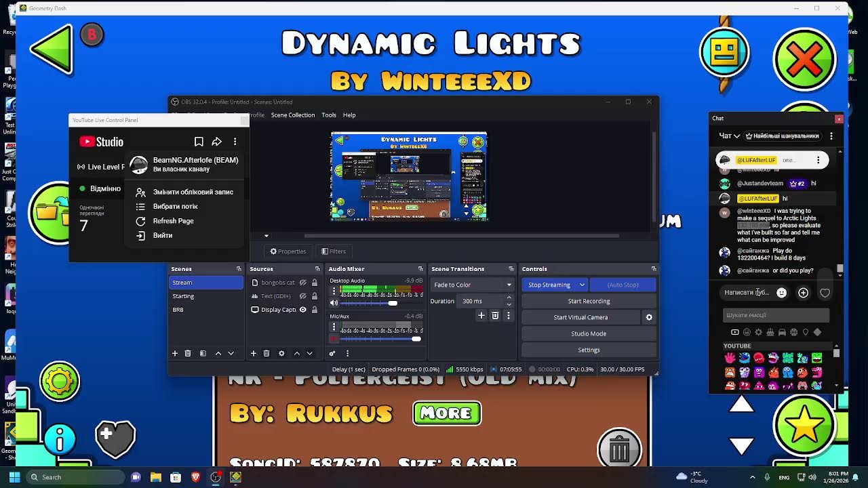This screenshot has width=868, height=488.
Task: Open Help menu in OBS
Action: (349, 115)
